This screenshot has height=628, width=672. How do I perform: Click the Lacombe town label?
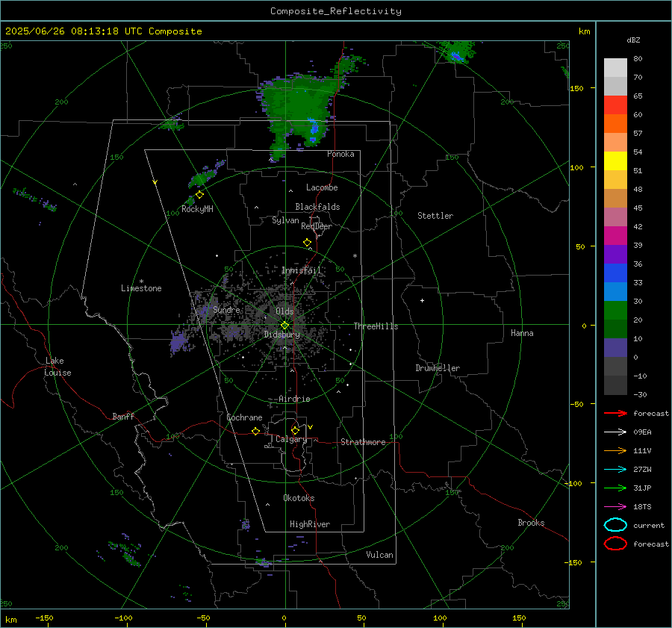pyautogui.click(x=322, y=187)
